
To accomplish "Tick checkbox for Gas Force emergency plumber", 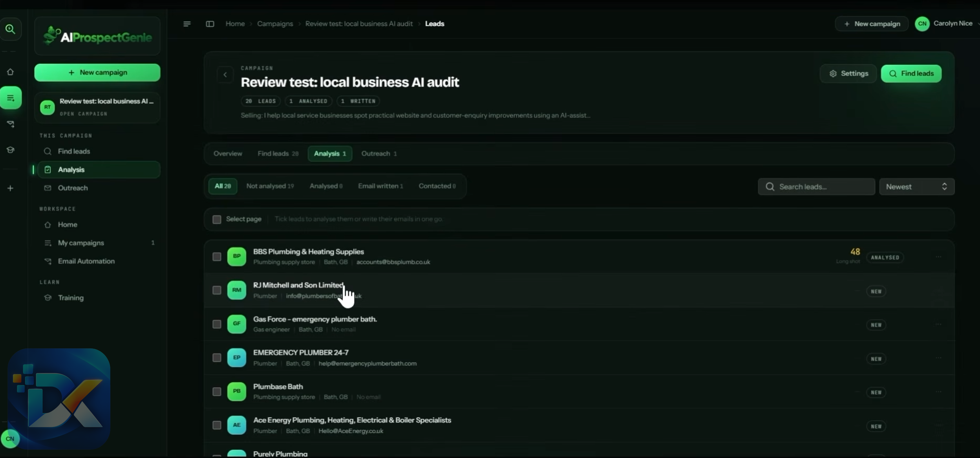I will (x=217, y=324).
